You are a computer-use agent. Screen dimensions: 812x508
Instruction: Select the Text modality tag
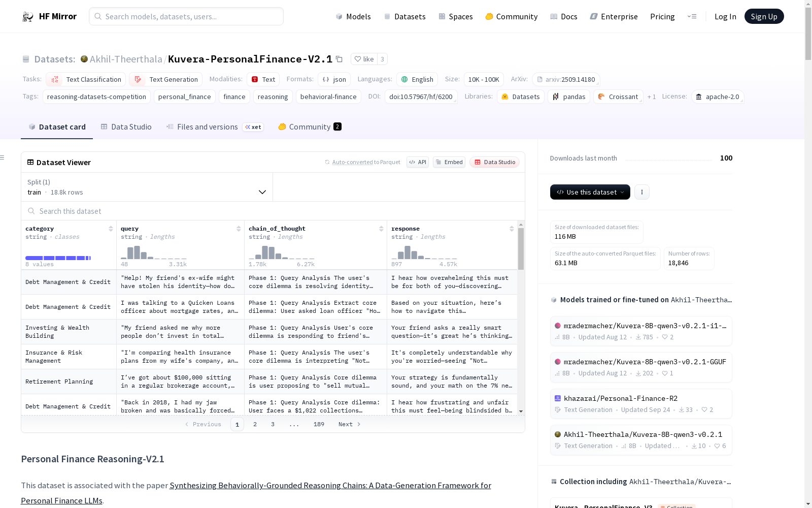(263, 79)
